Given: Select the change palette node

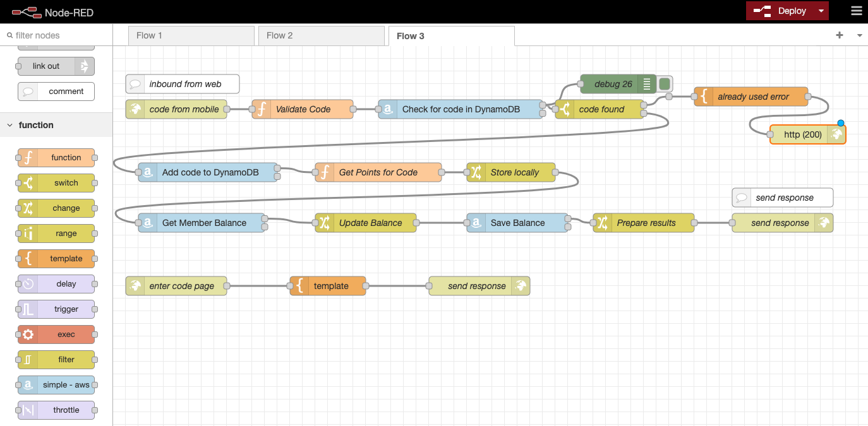Looking at the screenshot, I should [56, 208].
